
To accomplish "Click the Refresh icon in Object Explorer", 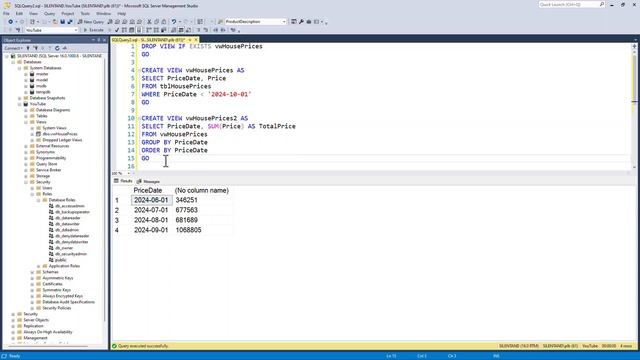I will pyautogui.click(x=57, y=48).
